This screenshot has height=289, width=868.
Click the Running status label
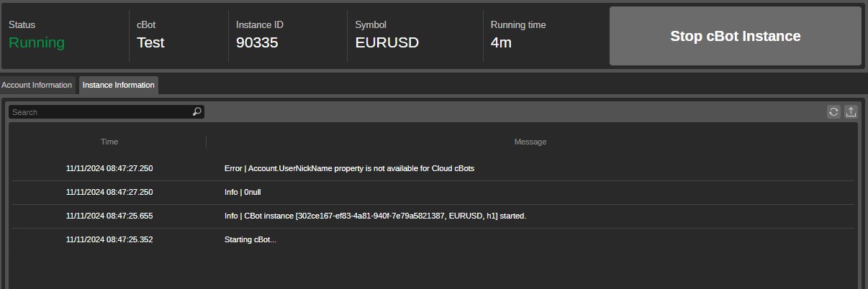pos(37,42)
